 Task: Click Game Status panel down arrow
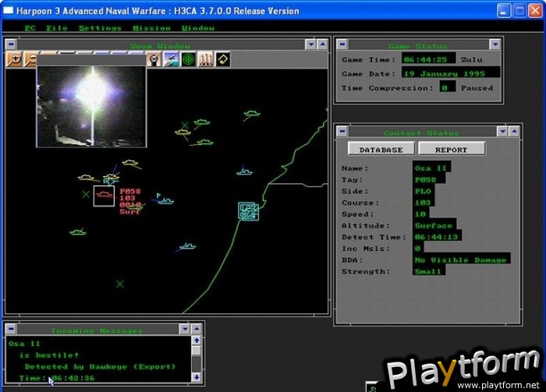point(495,44)
